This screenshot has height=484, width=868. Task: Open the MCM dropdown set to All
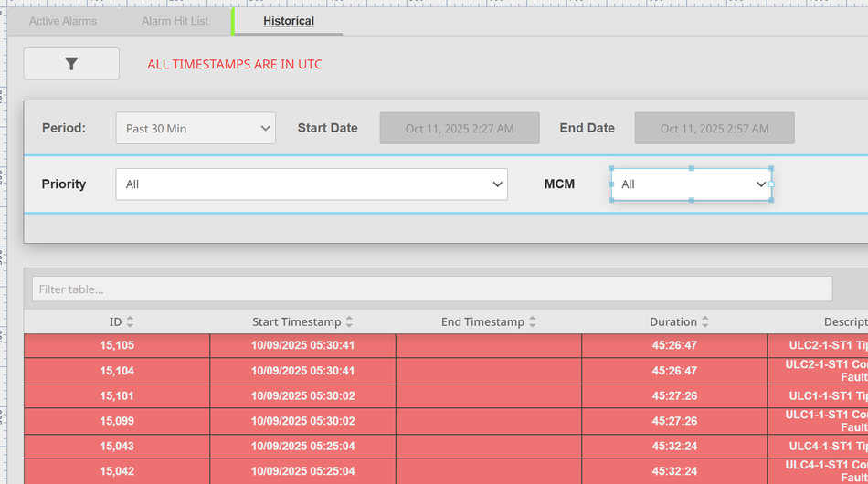[692, 184]
